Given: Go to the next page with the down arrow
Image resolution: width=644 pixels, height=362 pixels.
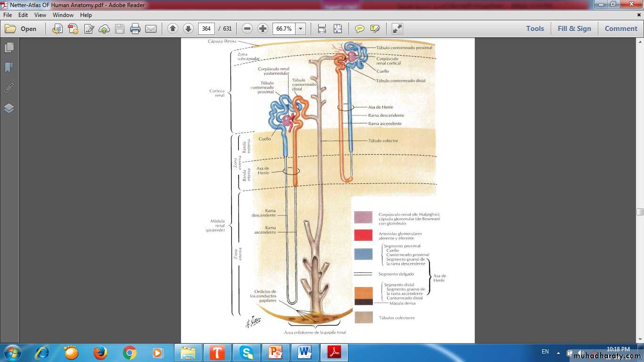Looking at the screenshot, I should 188,29.
